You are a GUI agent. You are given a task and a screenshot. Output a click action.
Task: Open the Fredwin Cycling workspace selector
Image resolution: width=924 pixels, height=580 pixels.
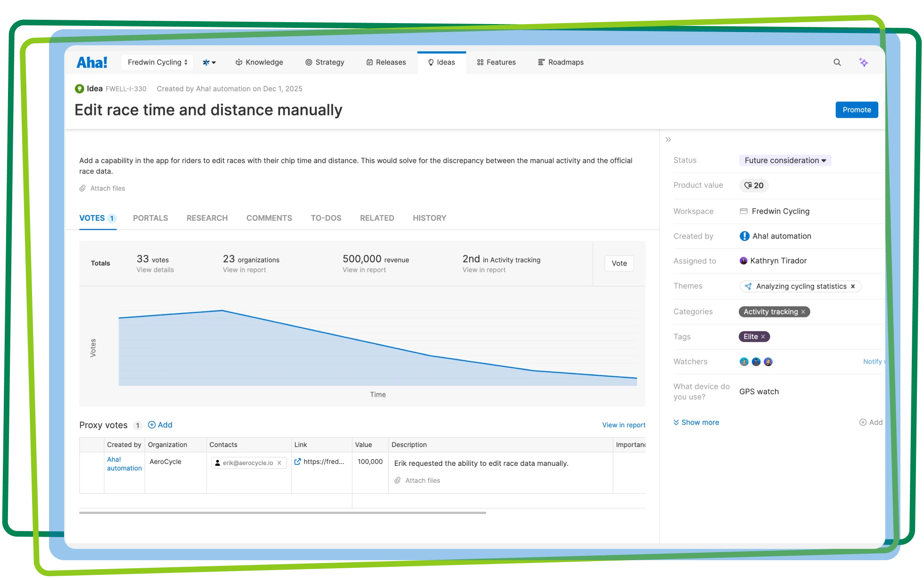click(157, 62)
